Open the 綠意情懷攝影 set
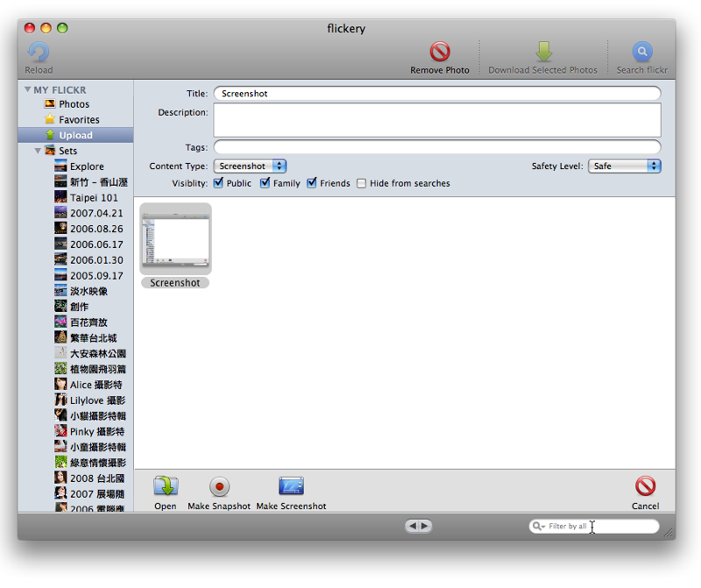Screen dimensions: 701x588 (x=75, y=463)
